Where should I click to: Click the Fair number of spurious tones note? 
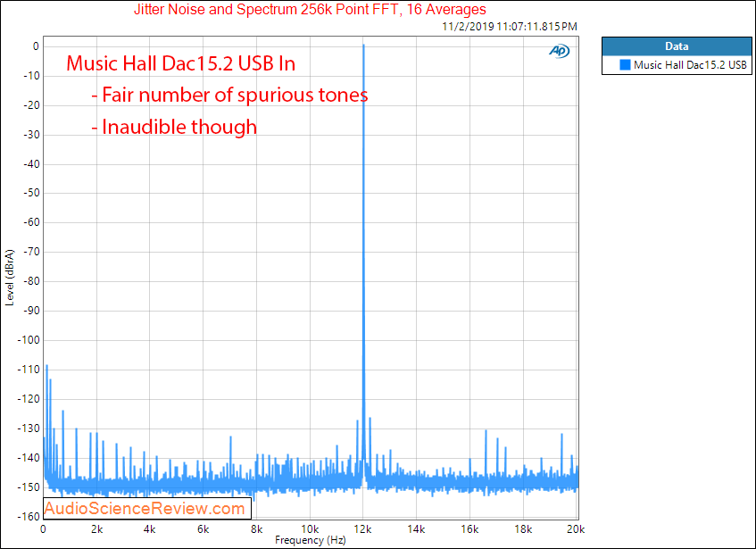point(230,95)
